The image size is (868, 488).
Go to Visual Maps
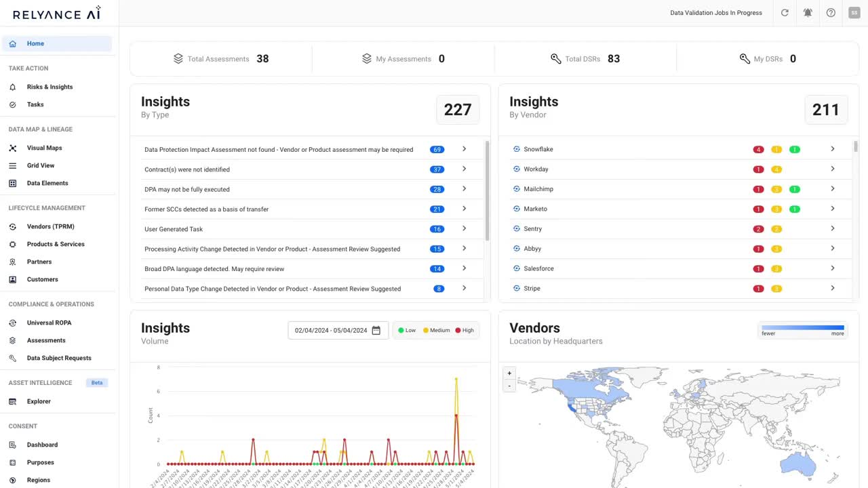pos(45,148)
